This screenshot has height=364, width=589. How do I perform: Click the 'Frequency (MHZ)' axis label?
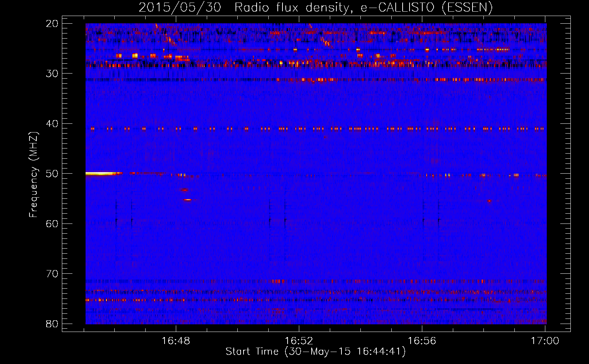tap(33, 175)
